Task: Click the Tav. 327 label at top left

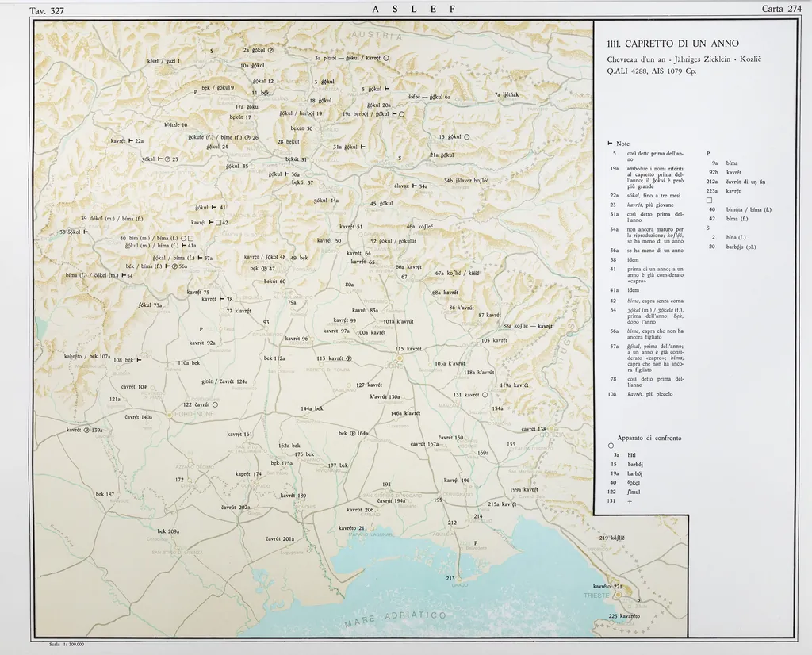Action: coord(46,10)
